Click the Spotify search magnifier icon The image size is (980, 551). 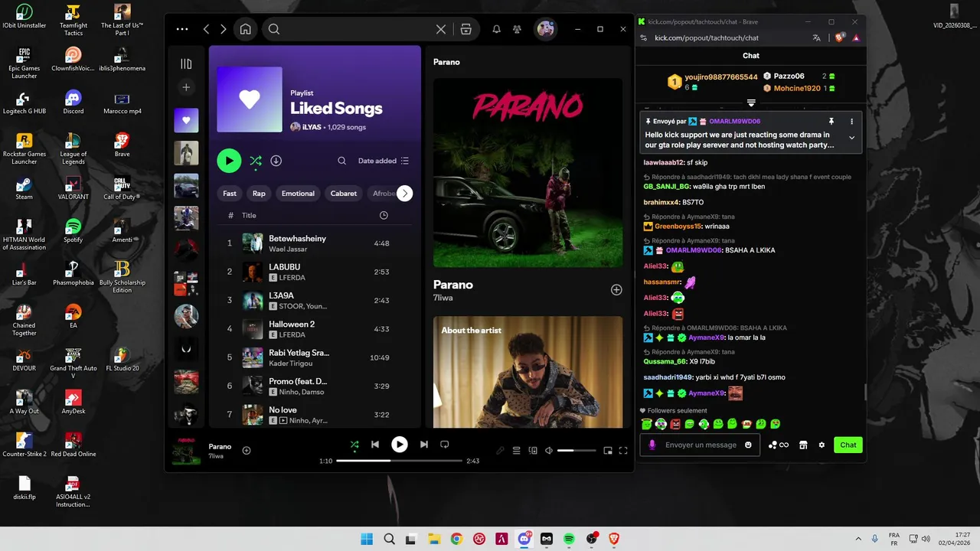tap(274, 29)
